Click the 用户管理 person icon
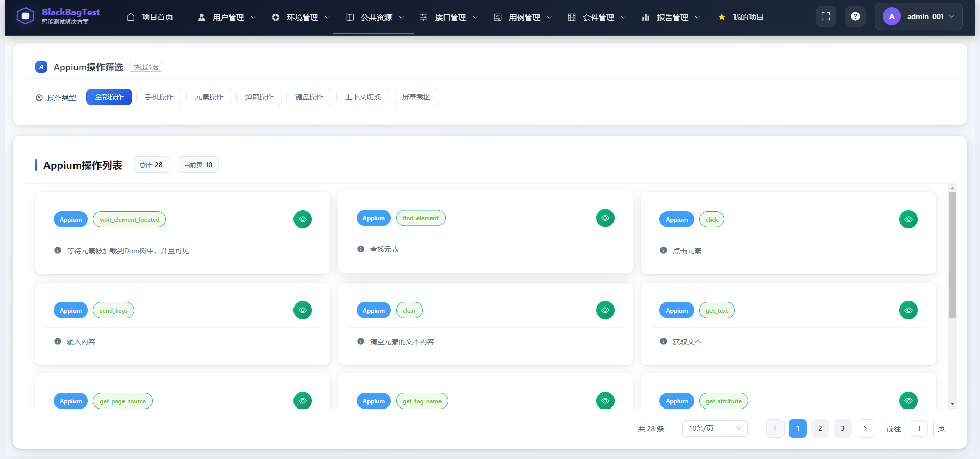The width and height of the screenshot is (980, 459). [x=201, y=17]
